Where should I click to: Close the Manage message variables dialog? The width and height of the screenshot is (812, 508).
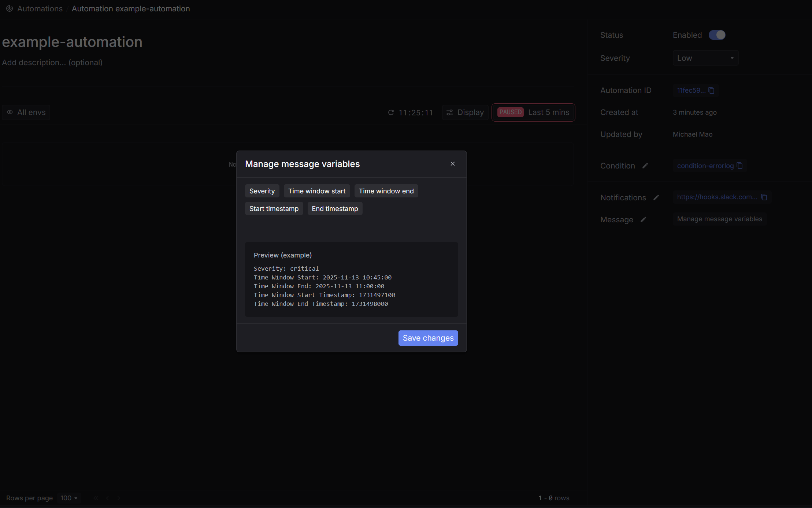coord(453,164)
